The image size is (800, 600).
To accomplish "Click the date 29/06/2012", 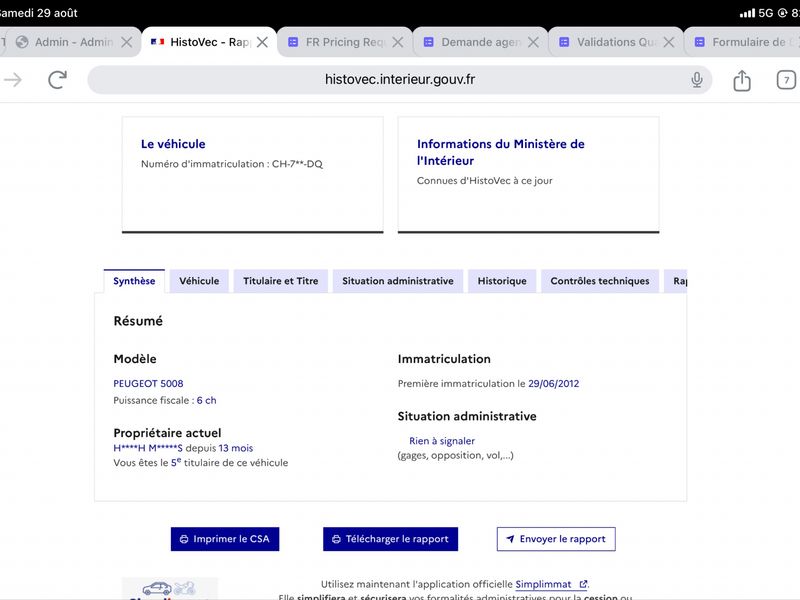I will click(554, 384).
